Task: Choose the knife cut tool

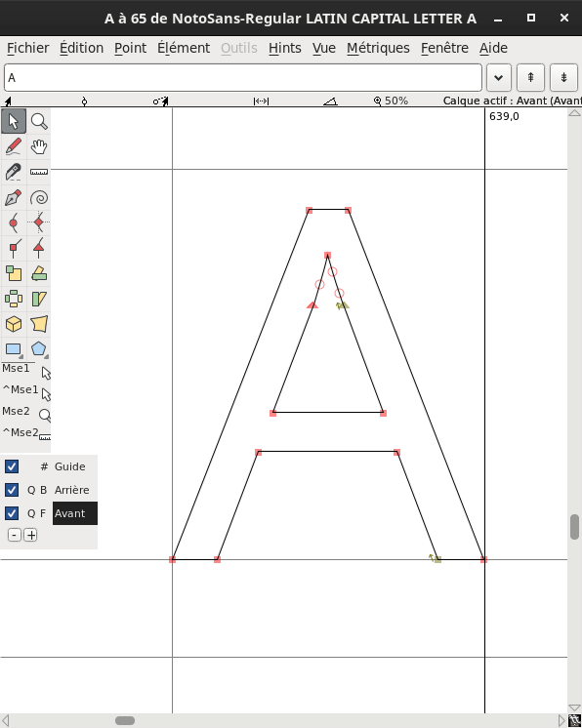Action: coord(14,172)
